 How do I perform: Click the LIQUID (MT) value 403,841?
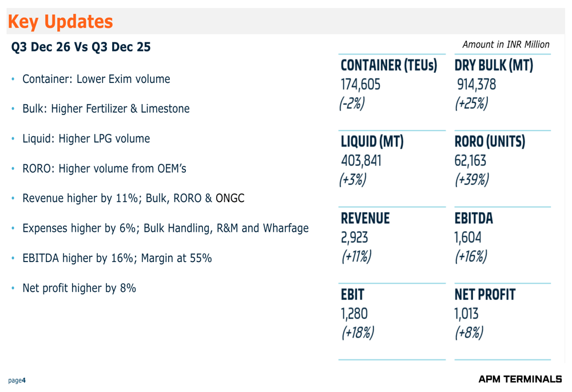point(361,161)
